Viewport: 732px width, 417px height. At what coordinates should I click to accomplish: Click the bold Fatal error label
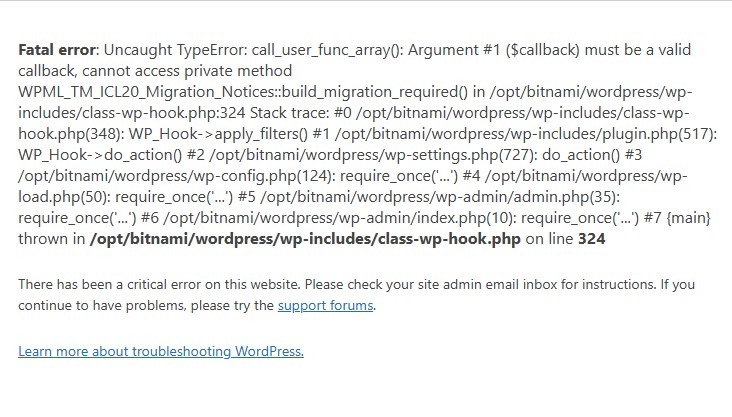tap(57, 50)
